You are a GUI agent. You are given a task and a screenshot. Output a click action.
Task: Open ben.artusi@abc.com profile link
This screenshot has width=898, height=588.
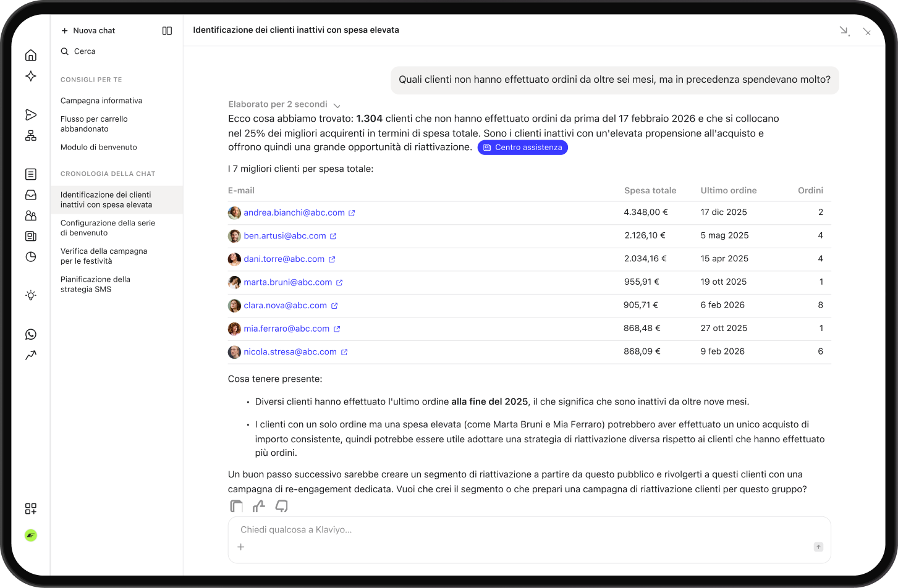[290, 236]
